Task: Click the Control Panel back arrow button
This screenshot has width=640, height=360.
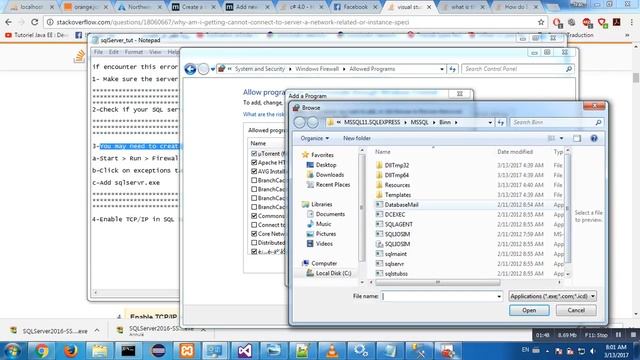Action: click(x=190, y=69)
